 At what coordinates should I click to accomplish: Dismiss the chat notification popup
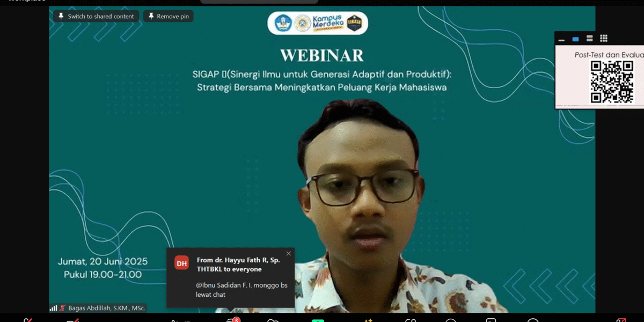tap(289, 254)
